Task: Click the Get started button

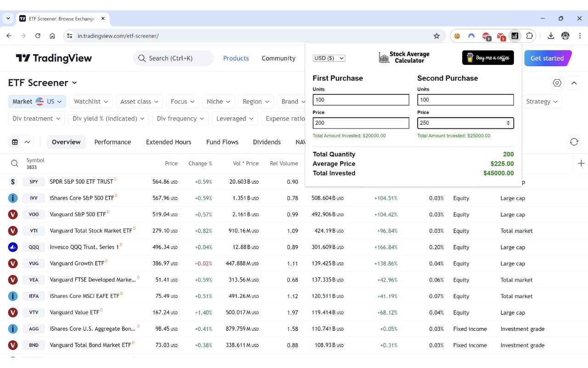Action: 547,58
